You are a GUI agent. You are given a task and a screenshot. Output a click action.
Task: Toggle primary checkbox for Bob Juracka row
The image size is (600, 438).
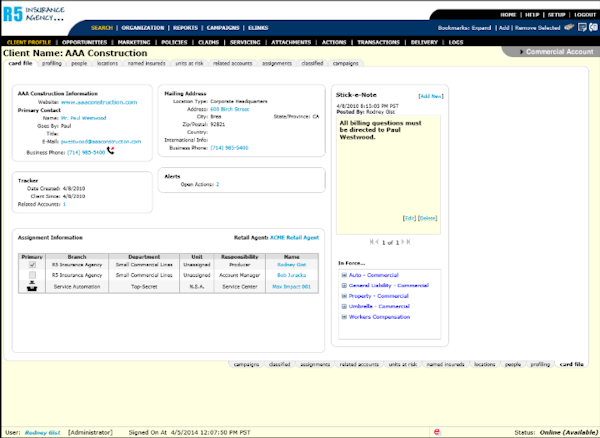click(x=32, y=275)
